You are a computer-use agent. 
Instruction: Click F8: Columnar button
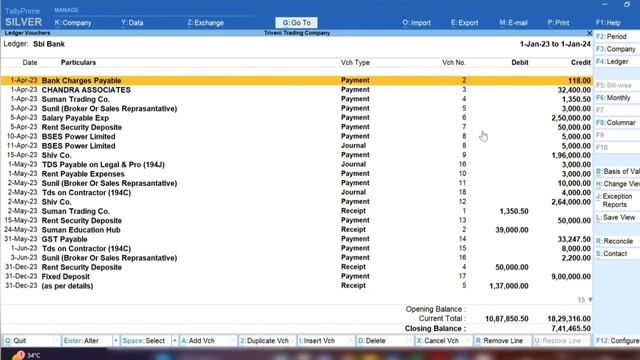tap(617, 123)
